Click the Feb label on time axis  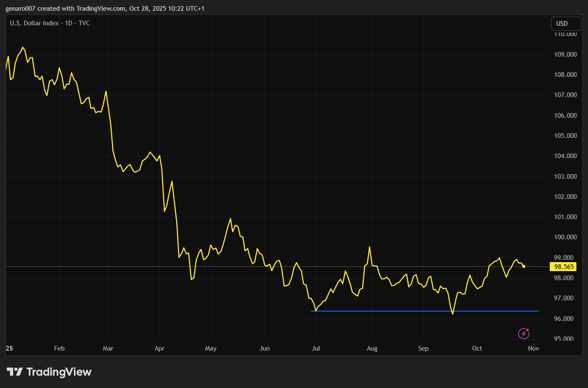59,348
